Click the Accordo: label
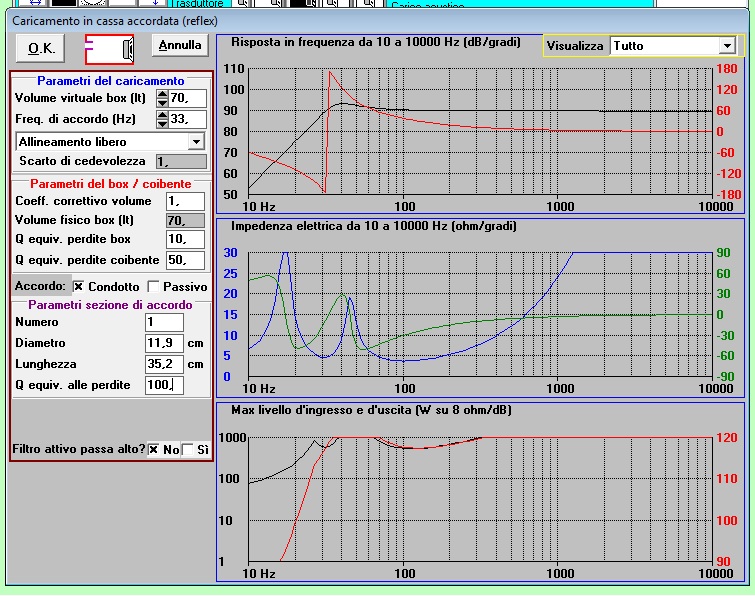 (x=40, y=286)
